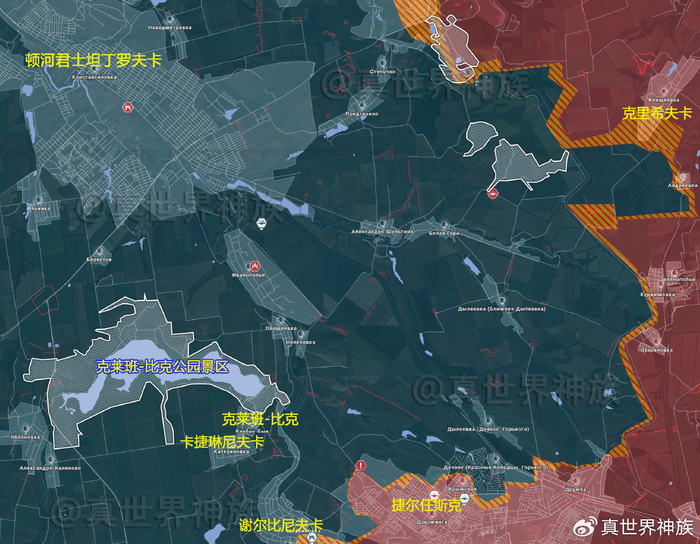This screenshot has height=544, width=700.
Task: Click the Андреевка settlement pin
Action: pyautogui.click(x=683, y=178)
